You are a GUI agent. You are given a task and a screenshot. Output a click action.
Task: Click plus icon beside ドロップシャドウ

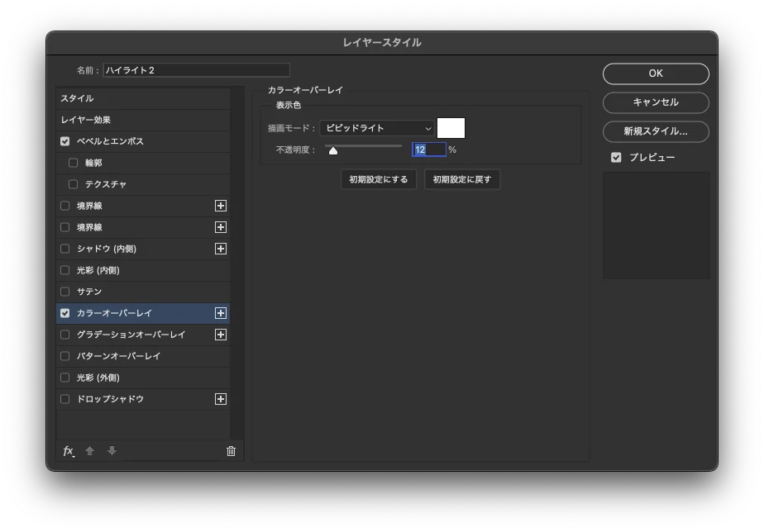click(x=221, y=399)
